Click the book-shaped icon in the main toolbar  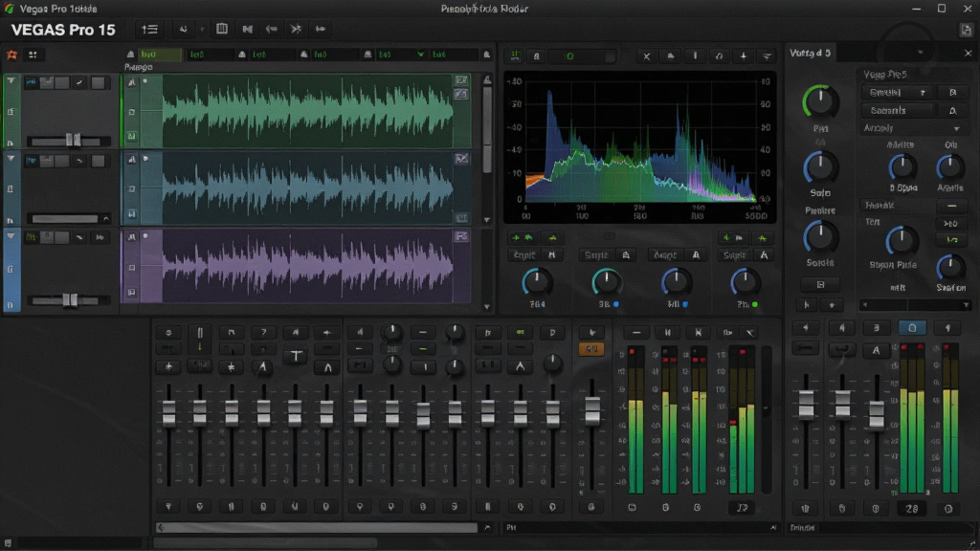[222, 29]
